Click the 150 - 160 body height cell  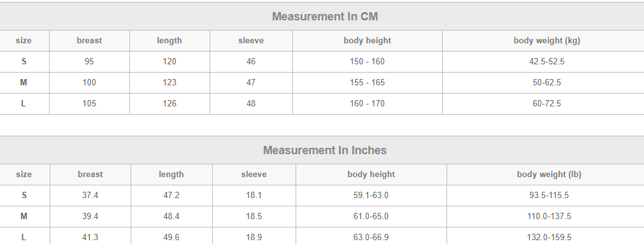coord(367,62)
